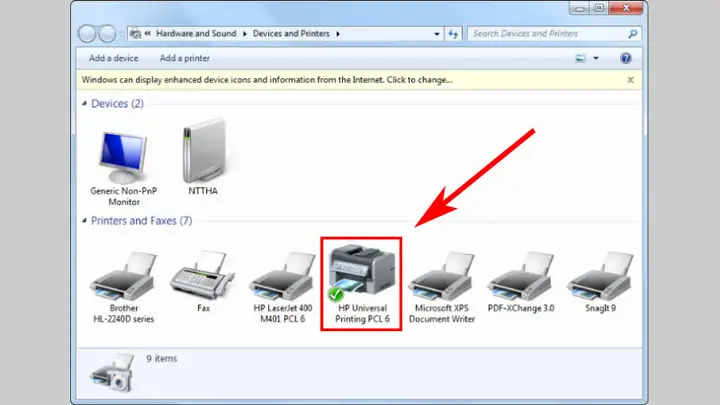
Task: Expand the arrow after Hardware and Sound
Action: (x=244, y=34)
